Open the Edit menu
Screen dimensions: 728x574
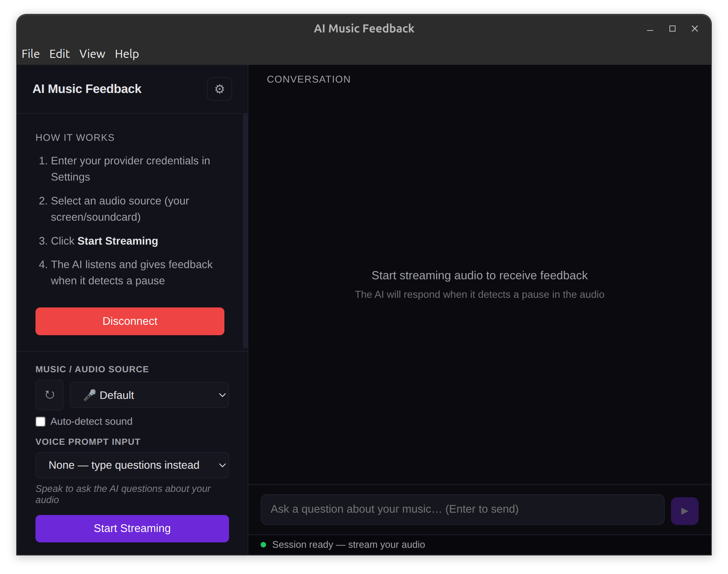(59, 54)
